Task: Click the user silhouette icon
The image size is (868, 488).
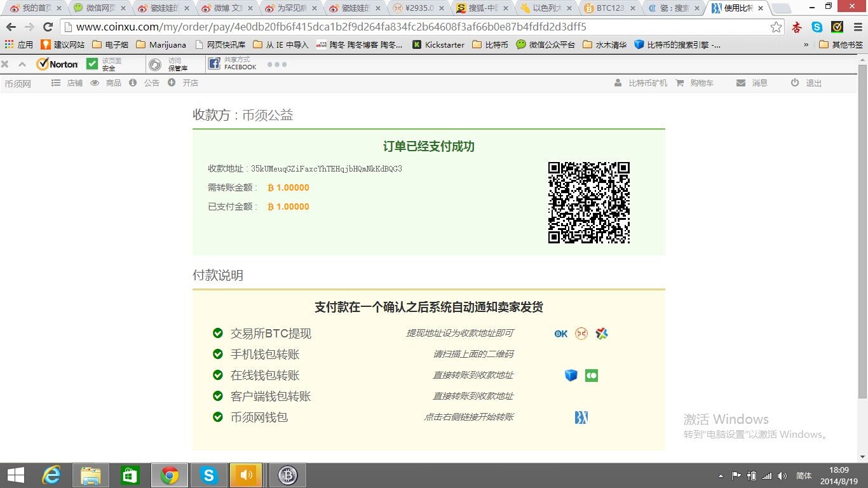Action: point(618,83)
